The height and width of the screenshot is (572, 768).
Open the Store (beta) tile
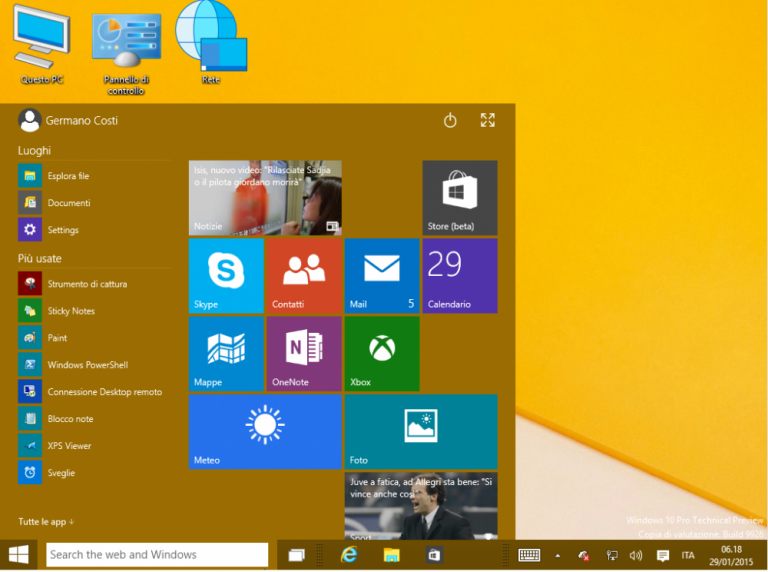(x=460, y=198)
